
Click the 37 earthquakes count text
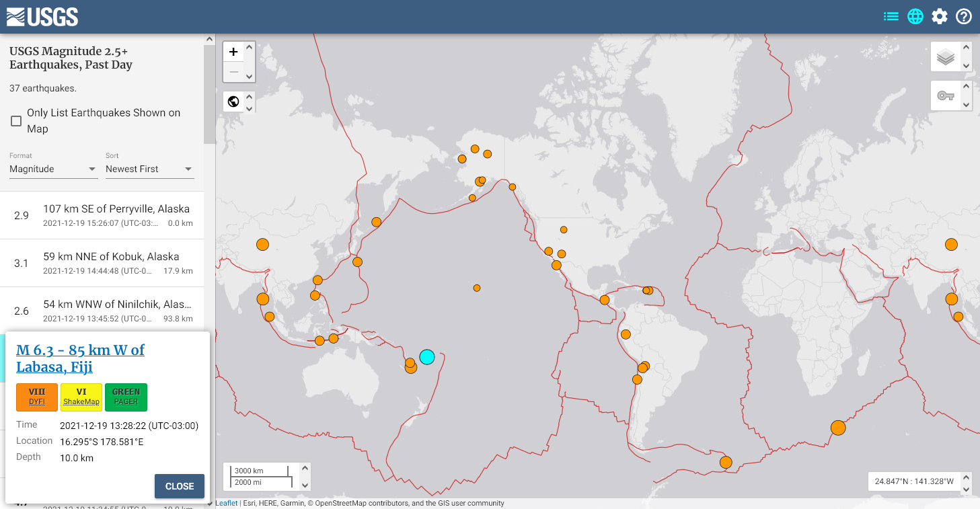43,88
